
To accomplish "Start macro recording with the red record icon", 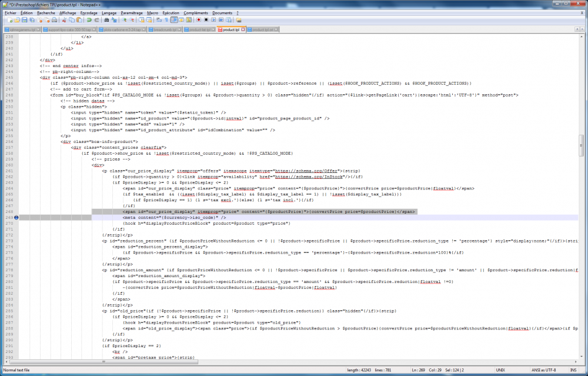I will coord(199,19).
